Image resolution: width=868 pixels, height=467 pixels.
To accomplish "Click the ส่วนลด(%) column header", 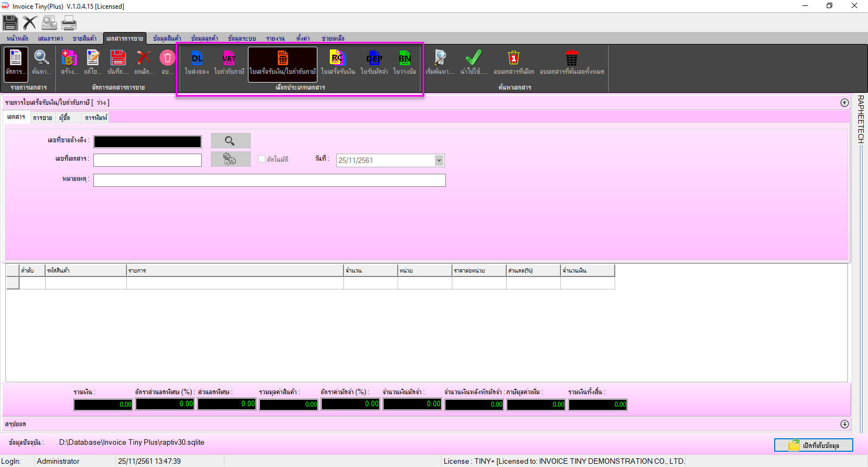I will pyautogui.click(x=534, y=270).
